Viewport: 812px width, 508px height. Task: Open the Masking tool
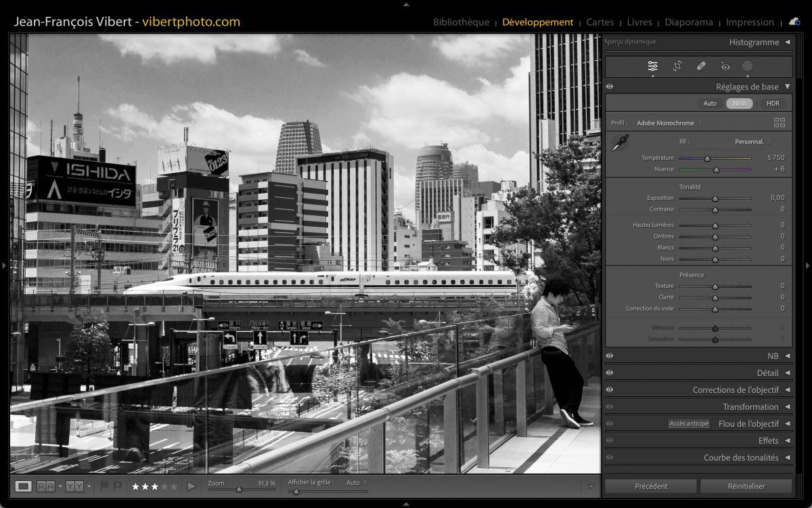coord(747,66)
